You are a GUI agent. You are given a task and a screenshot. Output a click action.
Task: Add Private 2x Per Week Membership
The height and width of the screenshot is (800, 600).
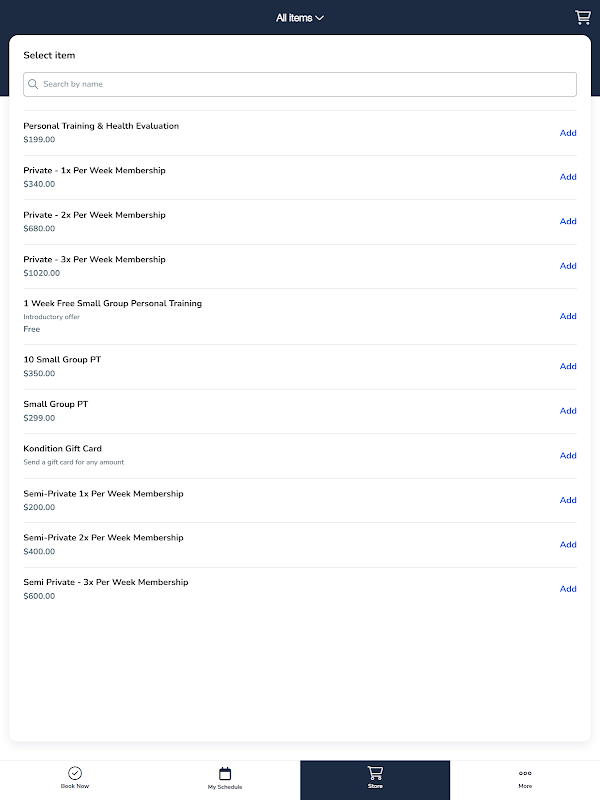568,221
